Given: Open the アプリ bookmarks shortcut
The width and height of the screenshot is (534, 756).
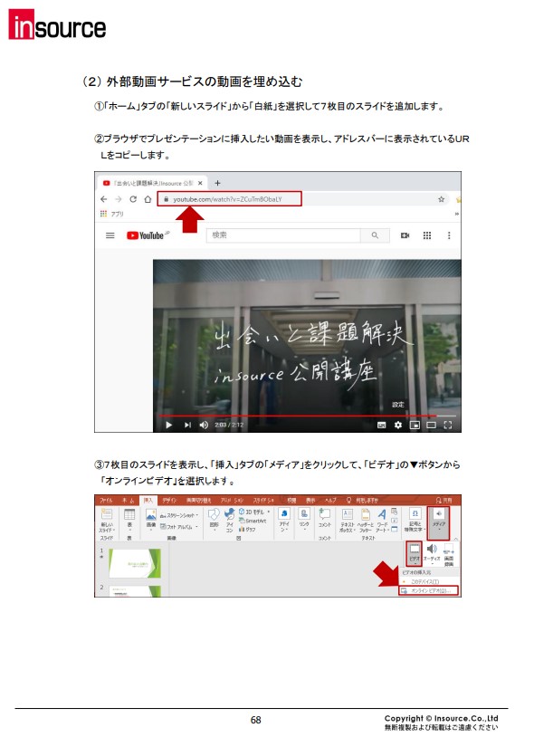Looking at the screenshot, I should (x=112, y=214).
